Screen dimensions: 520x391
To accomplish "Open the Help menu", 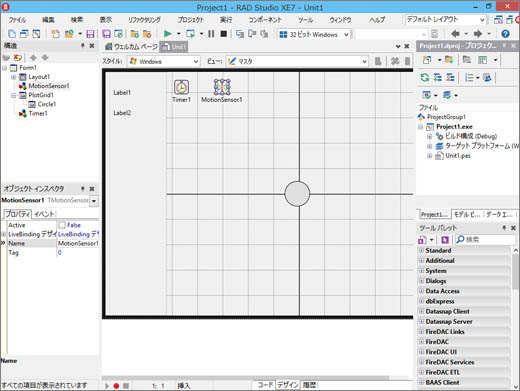I will click(x=377, y=20).
